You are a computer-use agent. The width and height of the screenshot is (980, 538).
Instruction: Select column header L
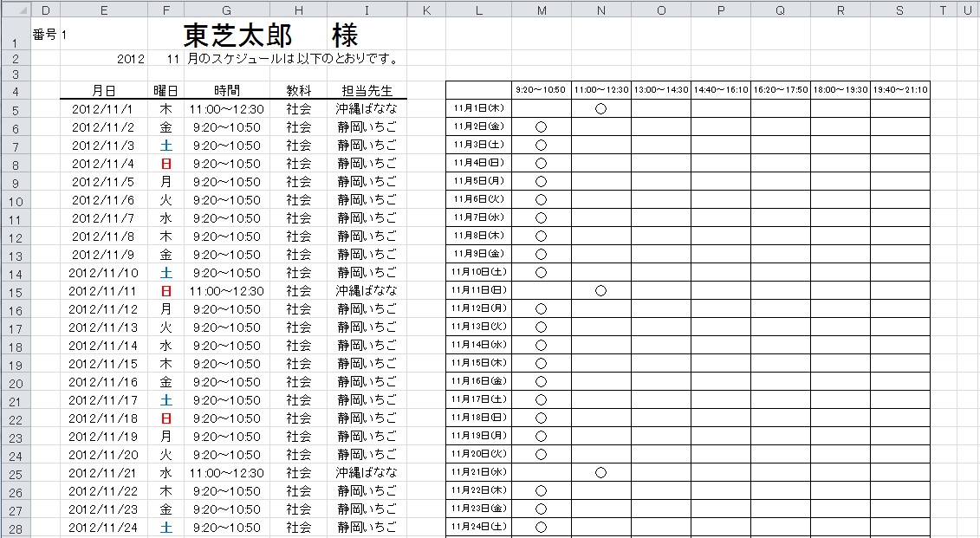tap(478, 10)
